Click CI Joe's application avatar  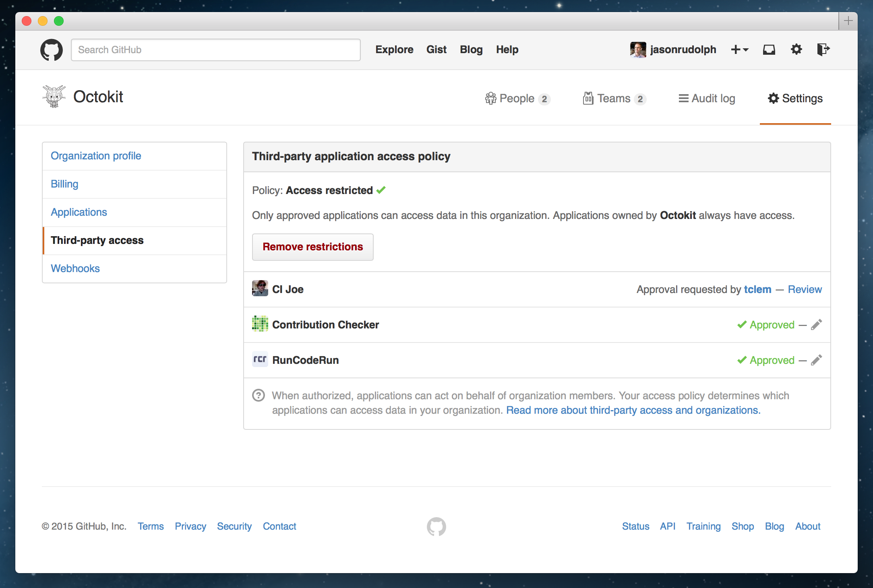tap(260, 289)
